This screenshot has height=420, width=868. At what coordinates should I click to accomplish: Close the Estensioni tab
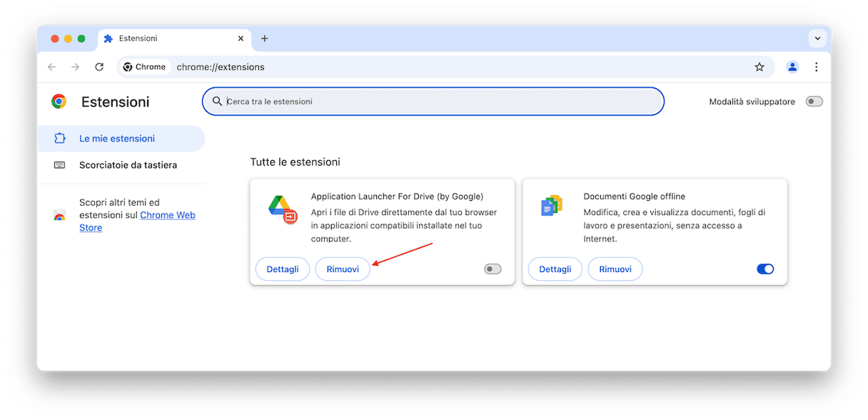click(241, 39)
